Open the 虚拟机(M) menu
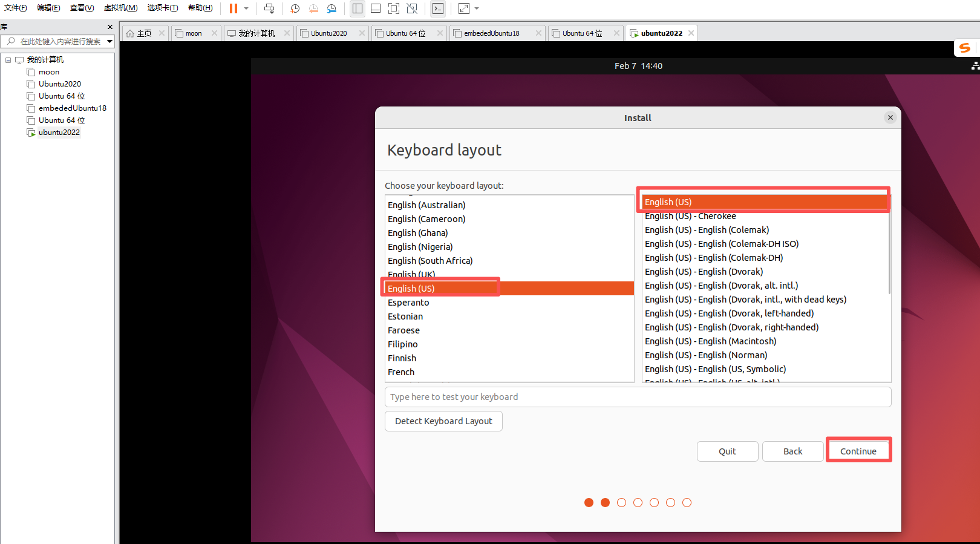This screenshot has height=544, width=980. (x=120, y=8)
